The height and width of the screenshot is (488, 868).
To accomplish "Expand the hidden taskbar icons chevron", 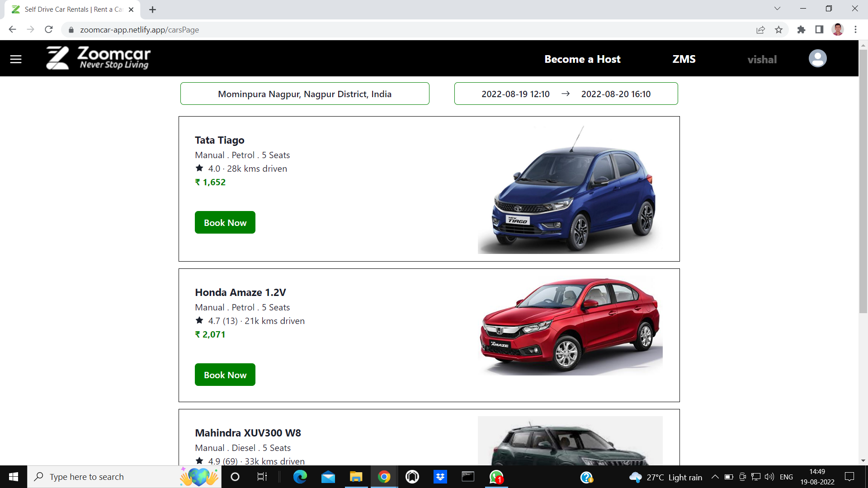I will (x=715, y=477).
